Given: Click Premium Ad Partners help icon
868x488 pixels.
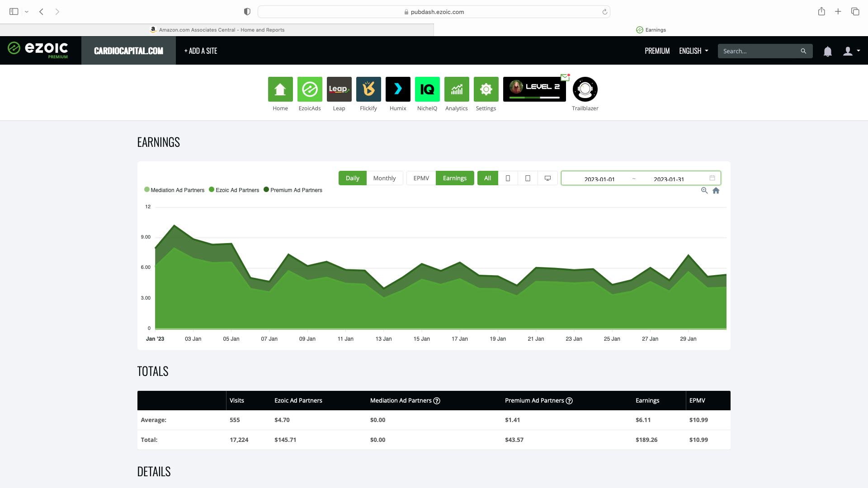Looking at the screenshot, I should coord(569,401).
